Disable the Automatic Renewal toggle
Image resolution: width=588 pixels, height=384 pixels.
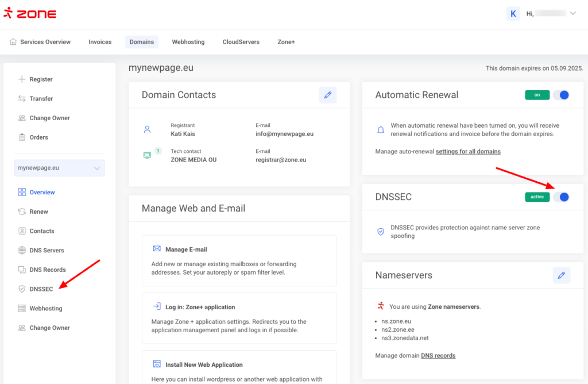[x=560, y=95]
